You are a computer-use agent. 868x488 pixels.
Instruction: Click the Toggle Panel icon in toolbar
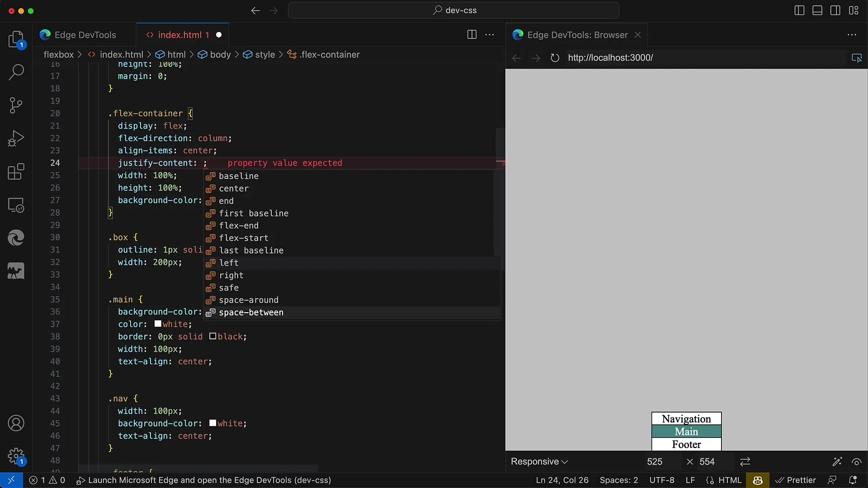(817, 10)
